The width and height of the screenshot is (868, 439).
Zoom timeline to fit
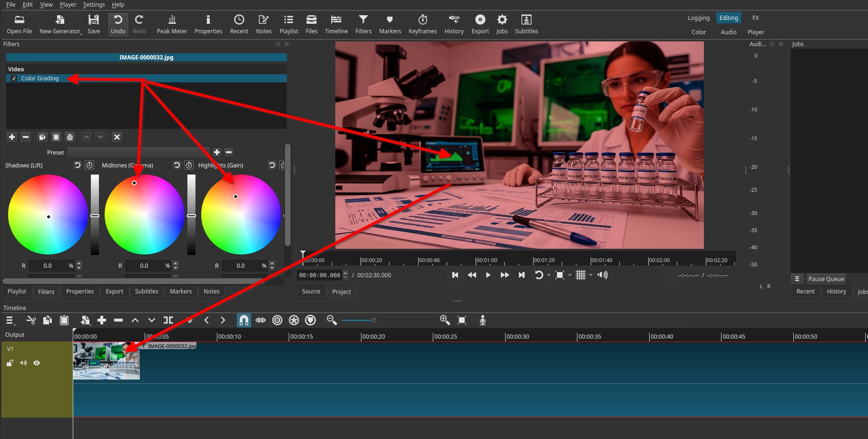[x=461, y=320]
